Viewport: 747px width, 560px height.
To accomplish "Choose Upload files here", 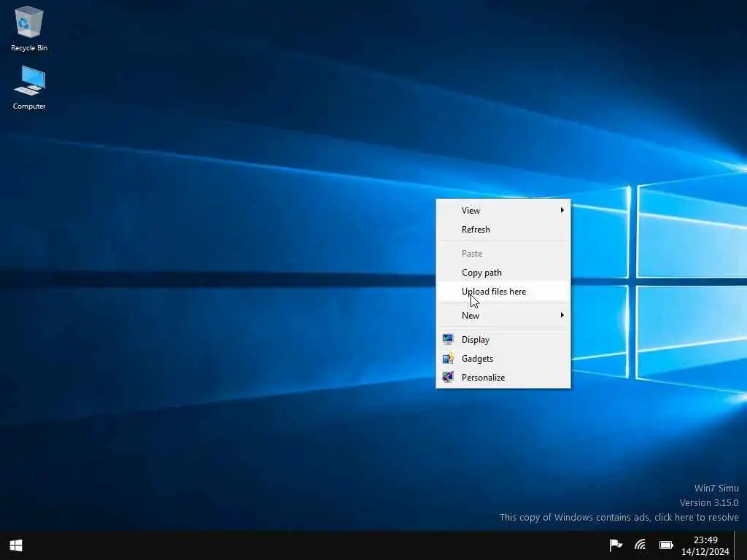I will tap(503, 292).
